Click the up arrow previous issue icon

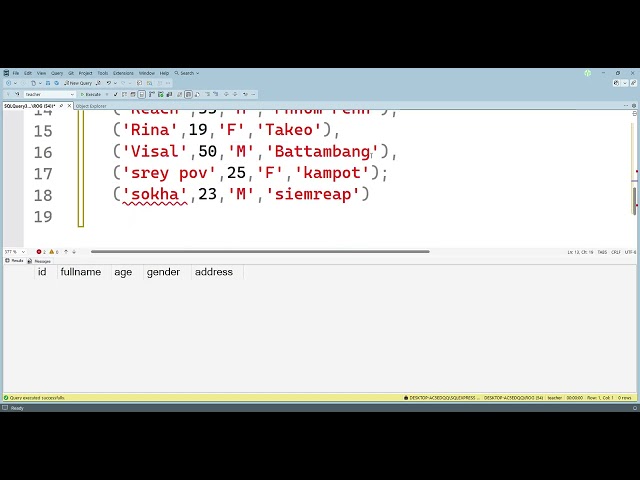click(x=66, y=252)
